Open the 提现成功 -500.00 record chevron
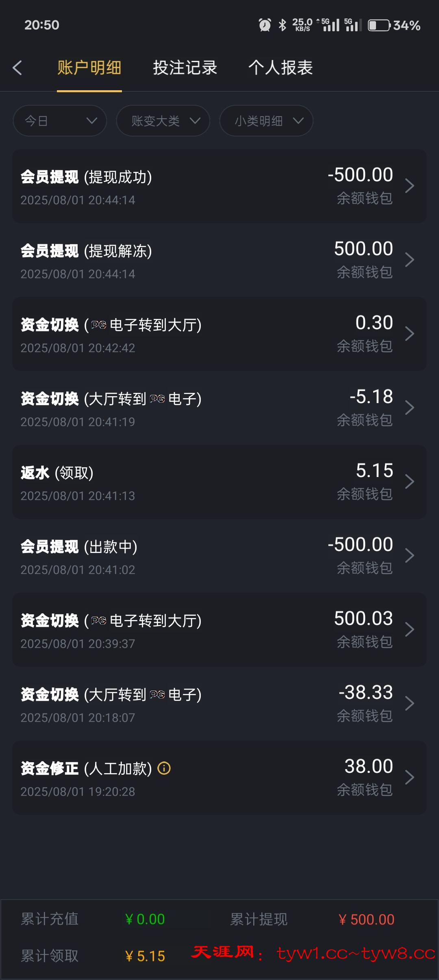The width and height of the screenshot is (439, 980). [409, 186]
